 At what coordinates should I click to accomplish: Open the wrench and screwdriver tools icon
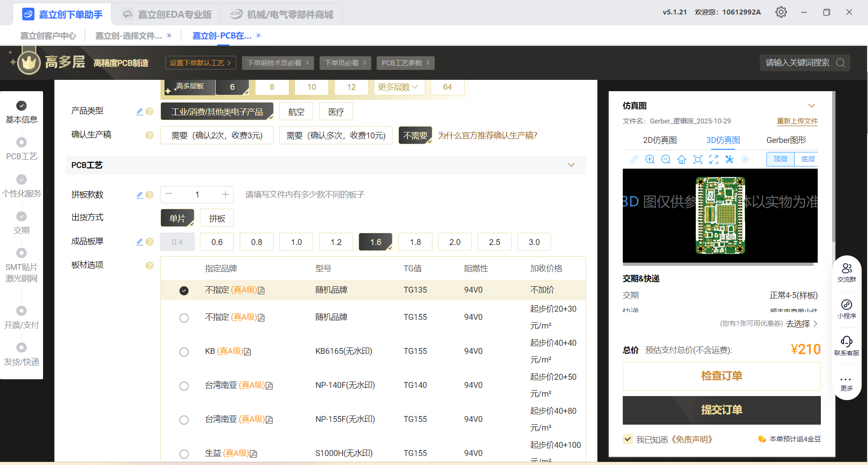coord(729,159)
